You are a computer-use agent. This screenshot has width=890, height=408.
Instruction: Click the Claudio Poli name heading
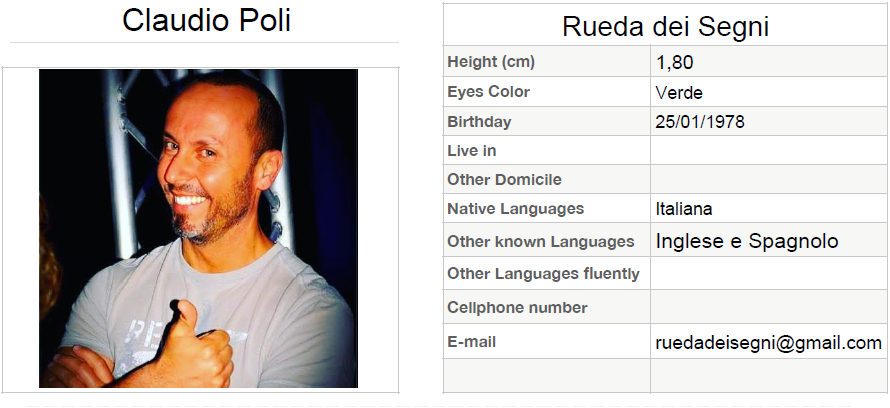point(206,20)
